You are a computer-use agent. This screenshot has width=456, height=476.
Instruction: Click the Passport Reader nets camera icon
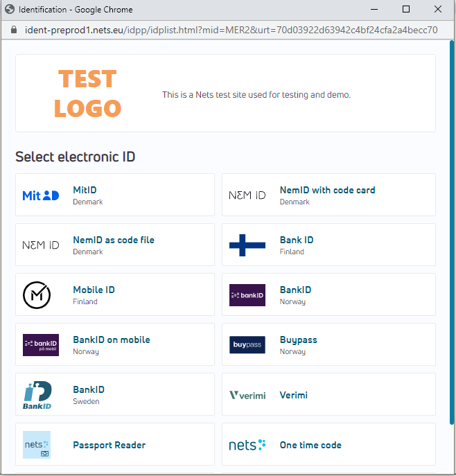(37, 445)
